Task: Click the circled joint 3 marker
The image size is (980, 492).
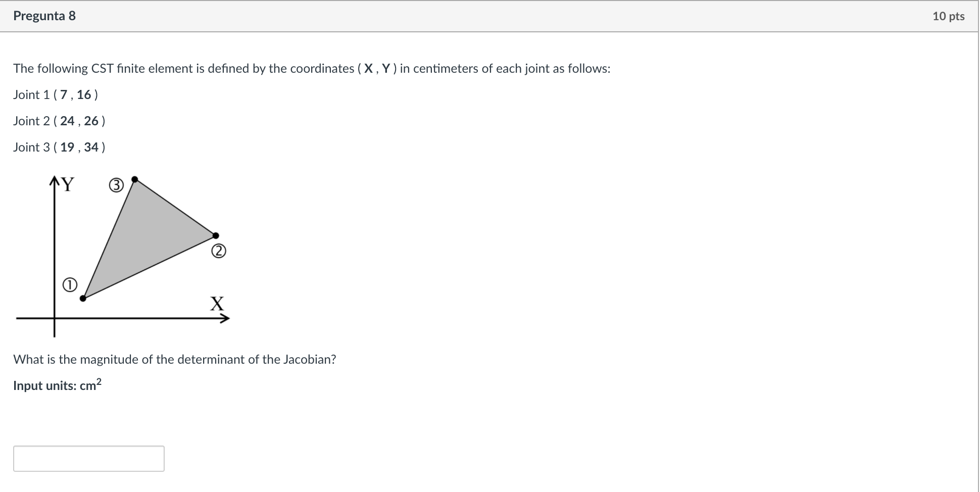Action: [x=116, y=185]
